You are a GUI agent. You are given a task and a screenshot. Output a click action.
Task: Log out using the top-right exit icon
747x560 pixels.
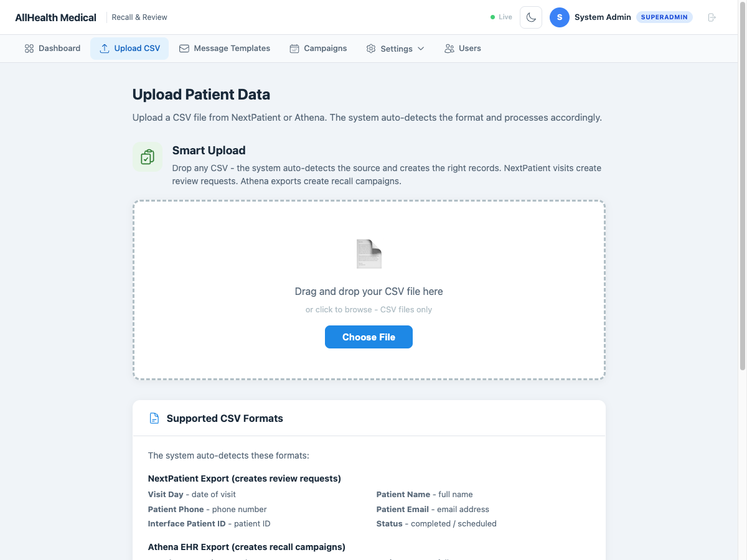(712, 17)
